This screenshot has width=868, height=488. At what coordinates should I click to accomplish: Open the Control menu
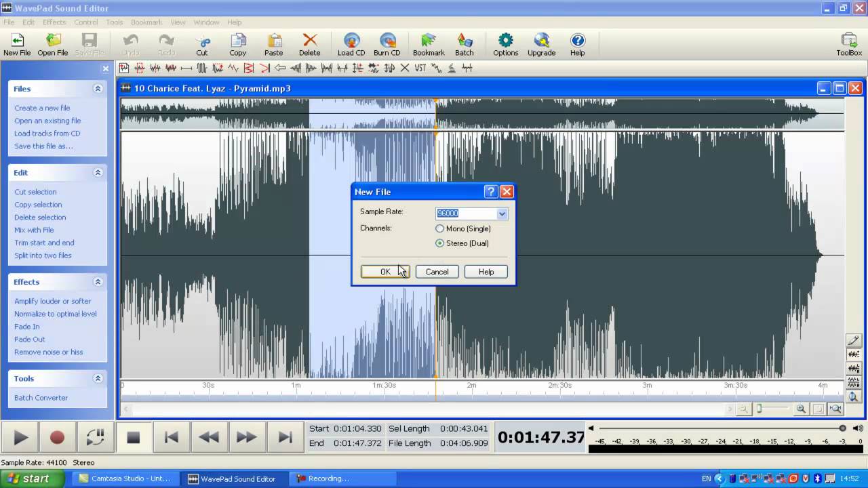pyautogui.click(x=86, y=22)
